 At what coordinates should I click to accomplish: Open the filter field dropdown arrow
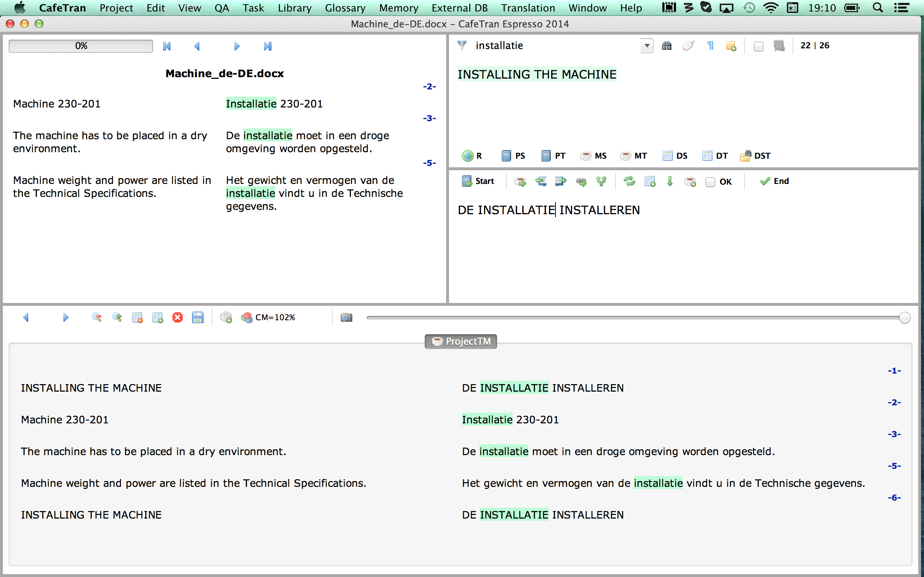point(647,46)
